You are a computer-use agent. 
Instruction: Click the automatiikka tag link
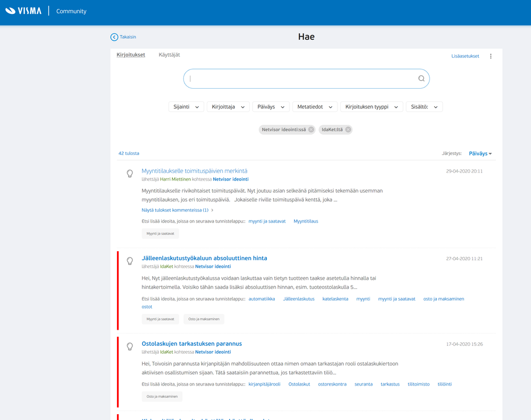(x=262, y=299)
